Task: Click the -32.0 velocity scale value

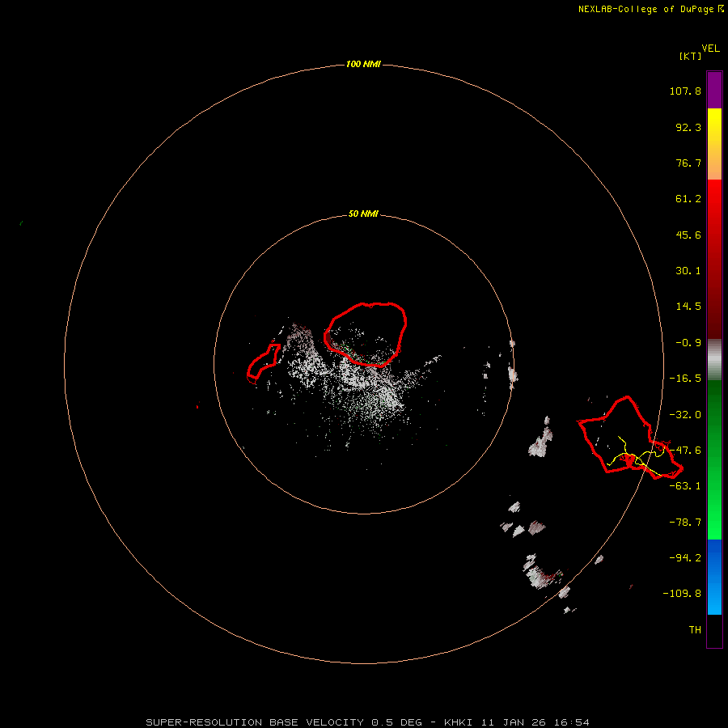Action: coord(685,415)
